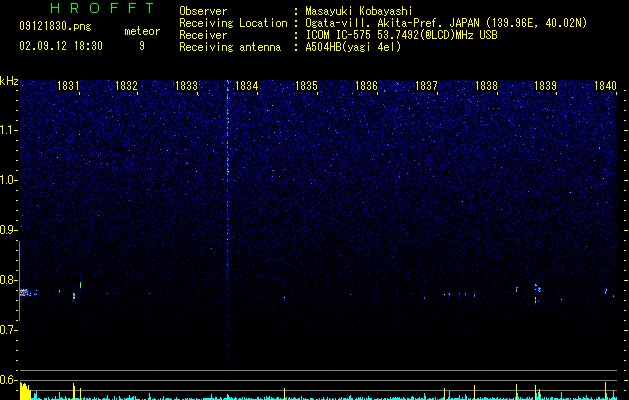The height and width of the screenshot is (400, 629).
Task: Click the 1839 time marker
Action: (546, 86)
